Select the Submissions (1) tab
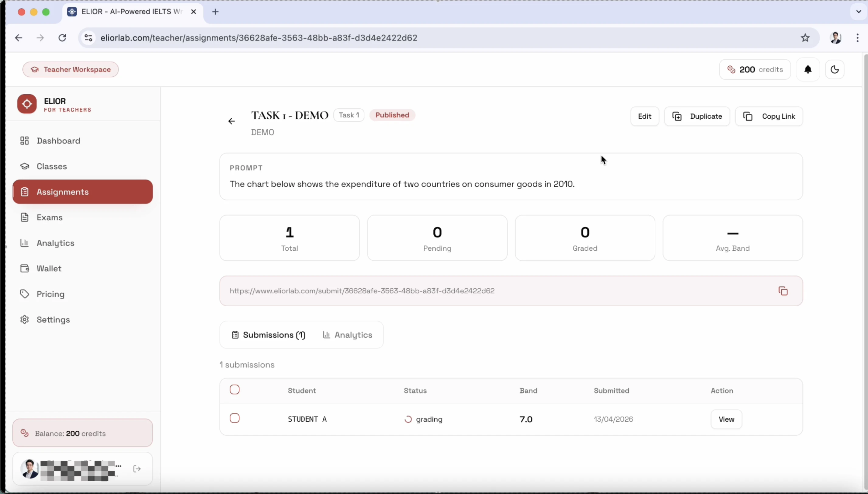This screenshot has height=494, width=868. (268, 335)
